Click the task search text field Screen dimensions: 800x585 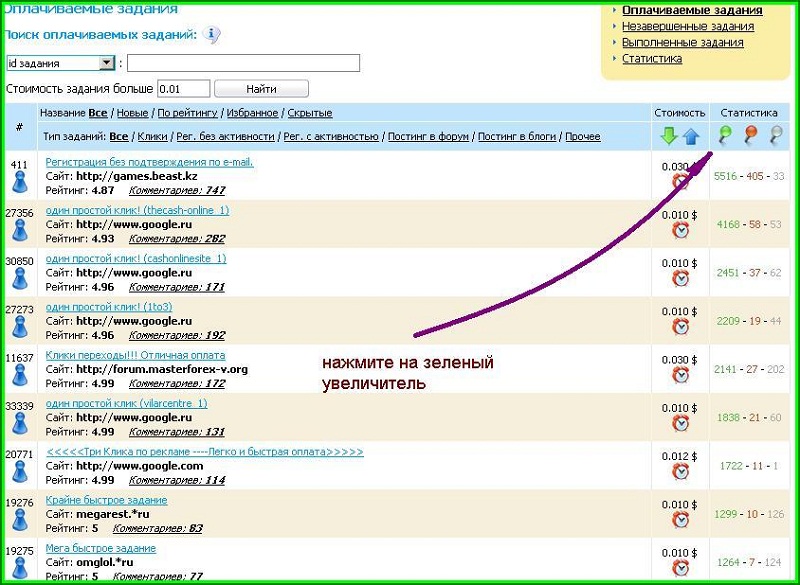pyautogui.click(x=243, y=63)
